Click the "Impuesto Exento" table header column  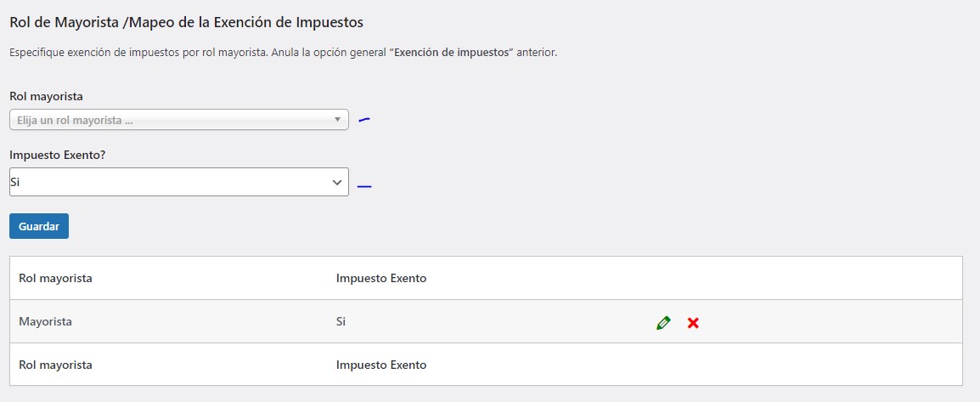point(381,278)
